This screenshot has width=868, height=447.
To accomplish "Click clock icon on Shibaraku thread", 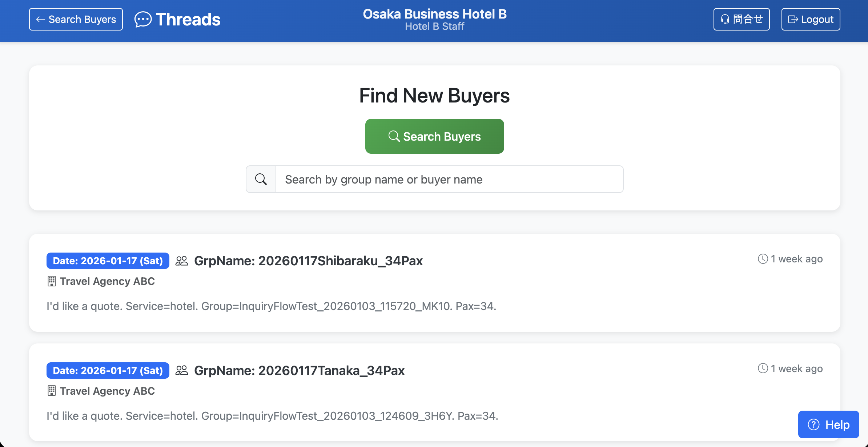I will 763,259.
